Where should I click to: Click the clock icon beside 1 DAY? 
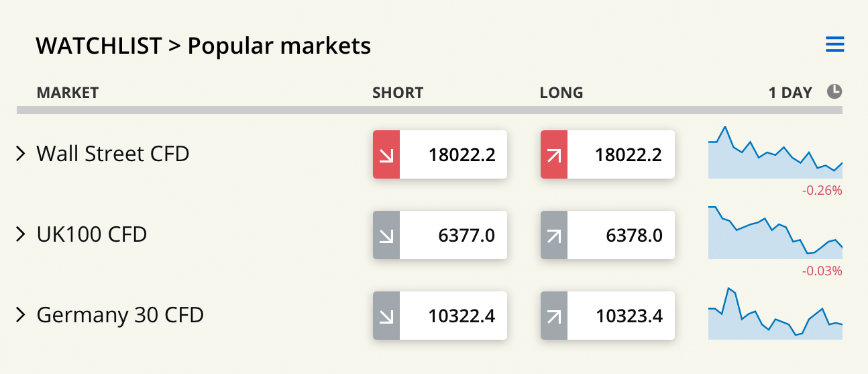[x=834, y=91]
